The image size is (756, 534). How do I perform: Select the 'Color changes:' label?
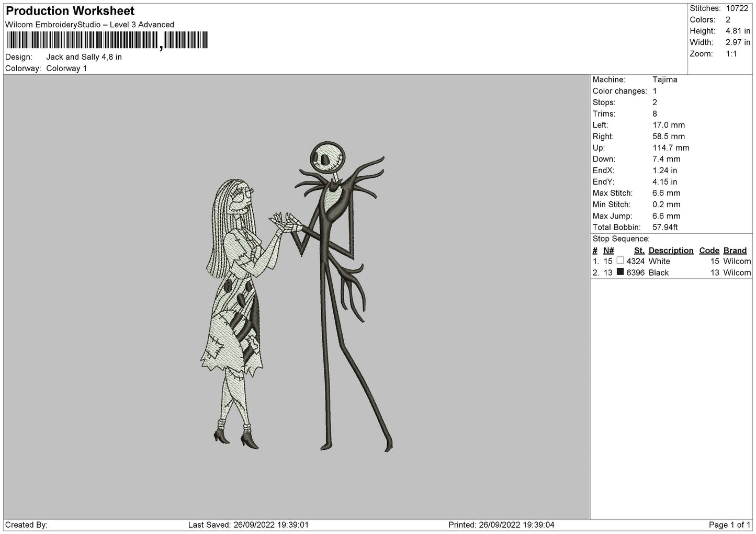(x=619, y=91)
